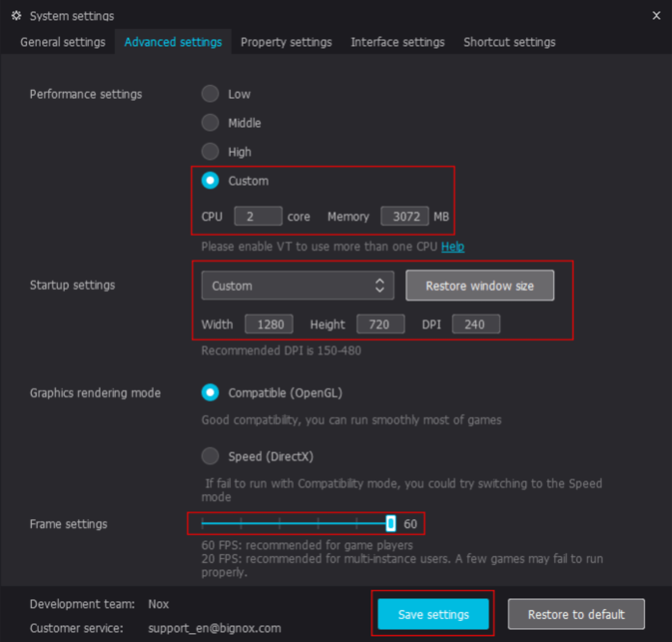
Task: Expand the Startup settings Custom dropdown
Action: pyautogui.click(x=298, y=286)
